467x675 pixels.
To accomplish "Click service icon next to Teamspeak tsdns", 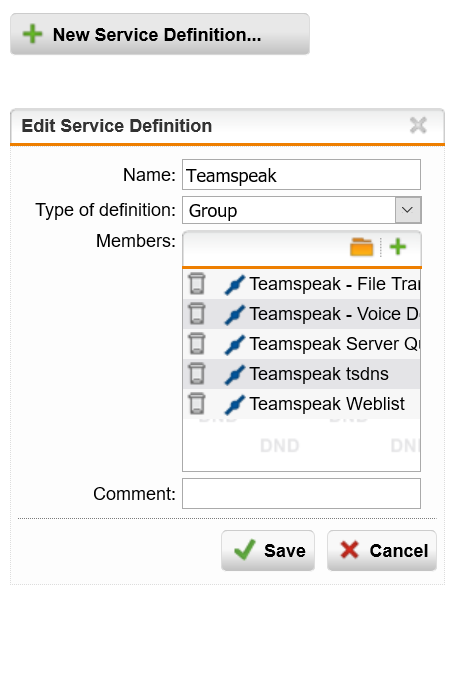I will [x=235, y=375].
